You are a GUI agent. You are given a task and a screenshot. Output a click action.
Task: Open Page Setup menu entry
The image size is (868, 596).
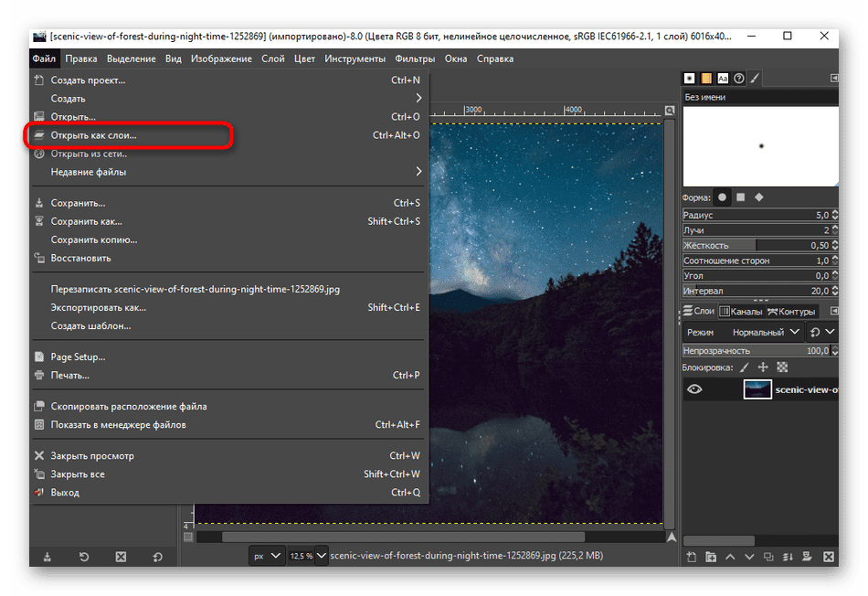point(229,357)
